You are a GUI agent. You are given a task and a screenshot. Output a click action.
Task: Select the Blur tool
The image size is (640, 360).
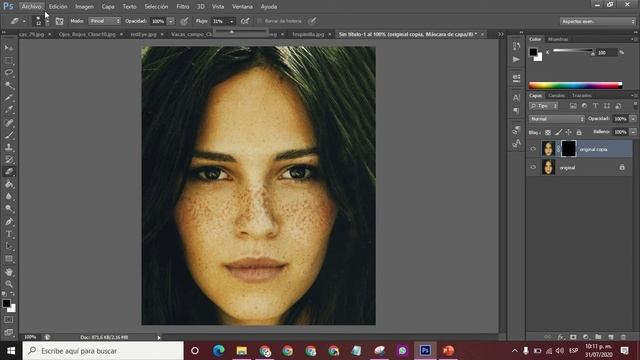click(x=9, y=196)
